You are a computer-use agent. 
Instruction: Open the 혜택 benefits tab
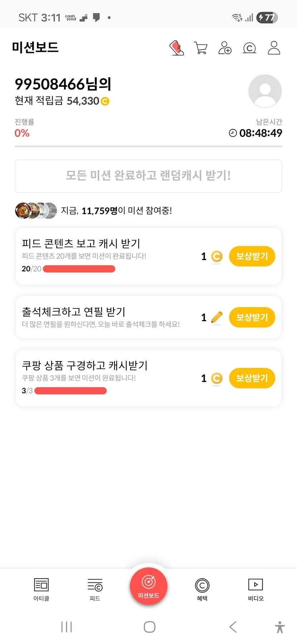(x=202, y=589)
